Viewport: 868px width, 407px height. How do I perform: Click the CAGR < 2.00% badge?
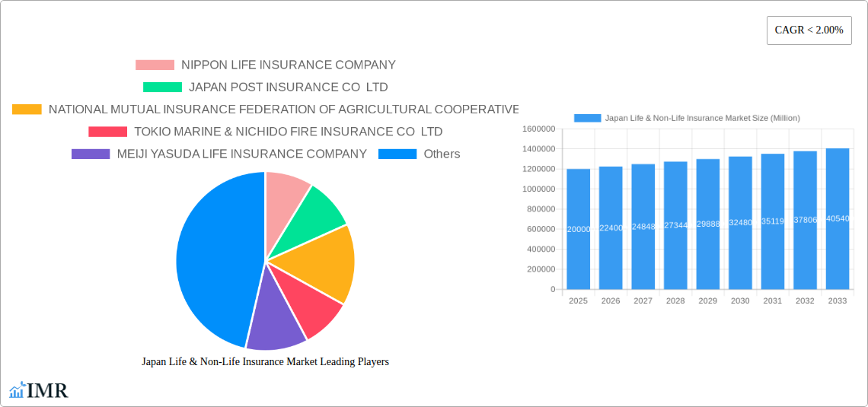(x=809, y=30)
